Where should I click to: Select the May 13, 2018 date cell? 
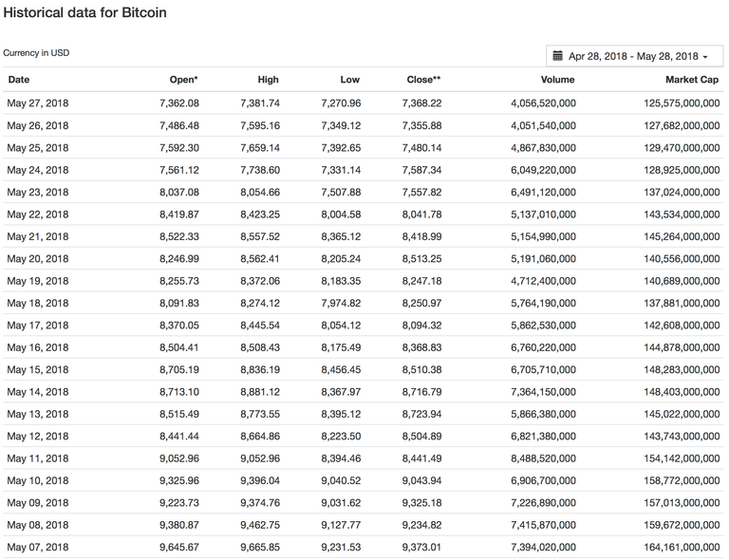point(38,414)
